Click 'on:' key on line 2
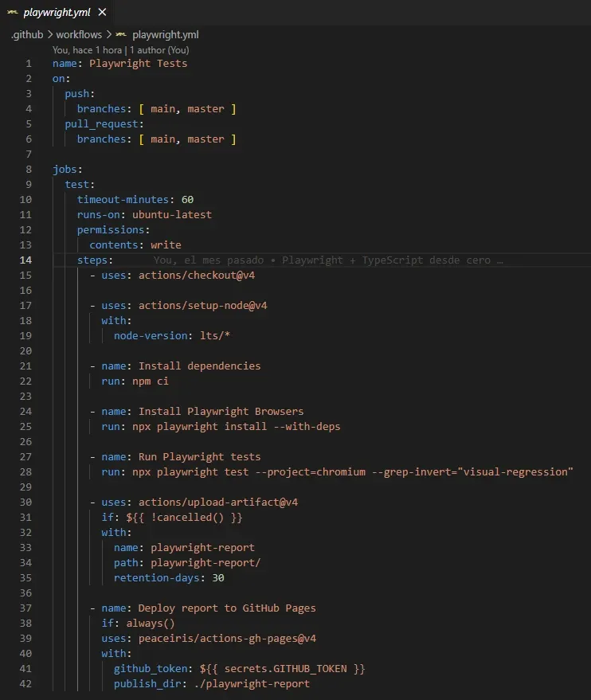The width and height of the screenshot is (591, 700). pyautogui.click(x=61, y=79)
